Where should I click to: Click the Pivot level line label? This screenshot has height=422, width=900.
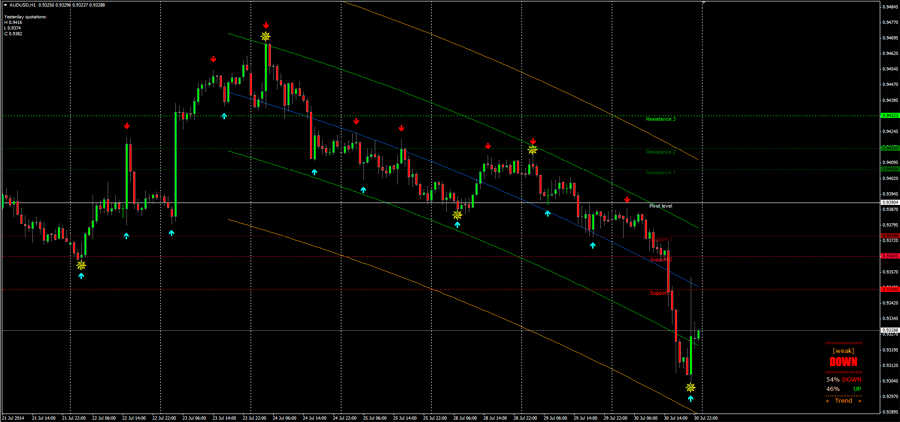[x=660, y=206]
